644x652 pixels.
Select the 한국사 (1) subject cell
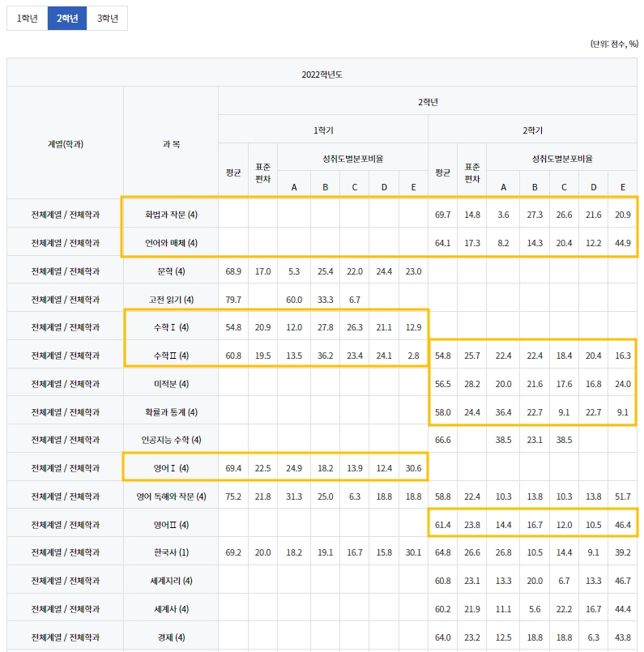[171, 552]
